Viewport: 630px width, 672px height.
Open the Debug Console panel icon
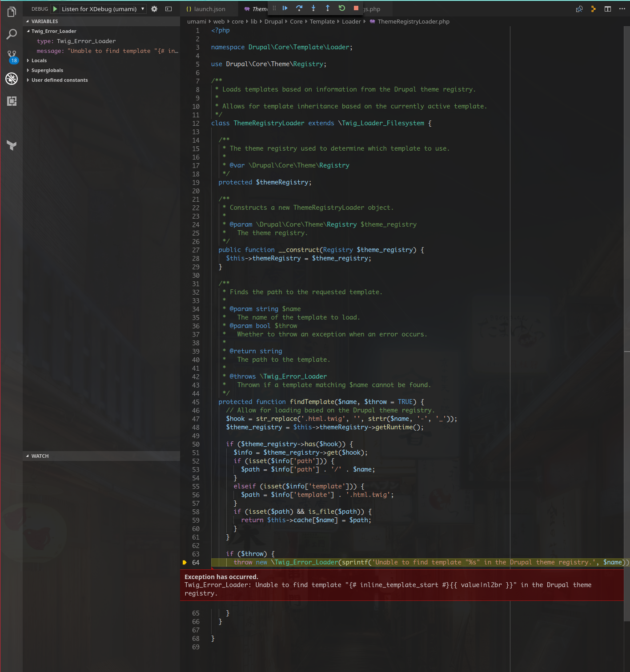tap(168, 8)
